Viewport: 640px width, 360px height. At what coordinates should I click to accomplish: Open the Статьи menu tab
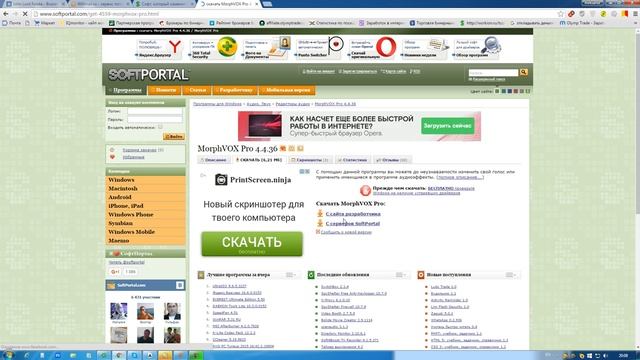197,90
